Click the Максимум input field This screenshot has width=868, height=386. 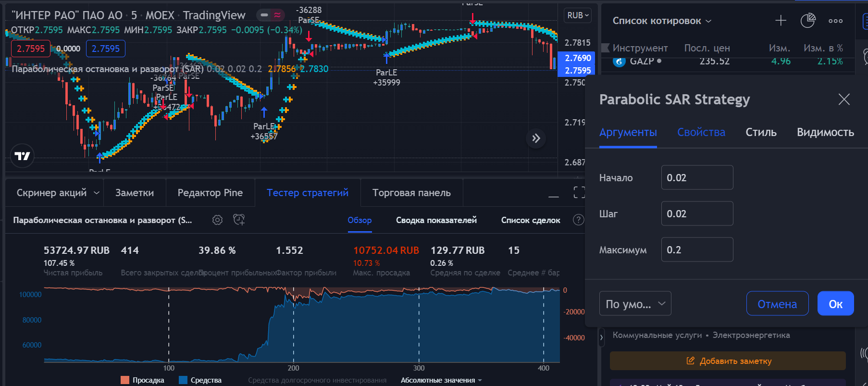coord(697,250)
